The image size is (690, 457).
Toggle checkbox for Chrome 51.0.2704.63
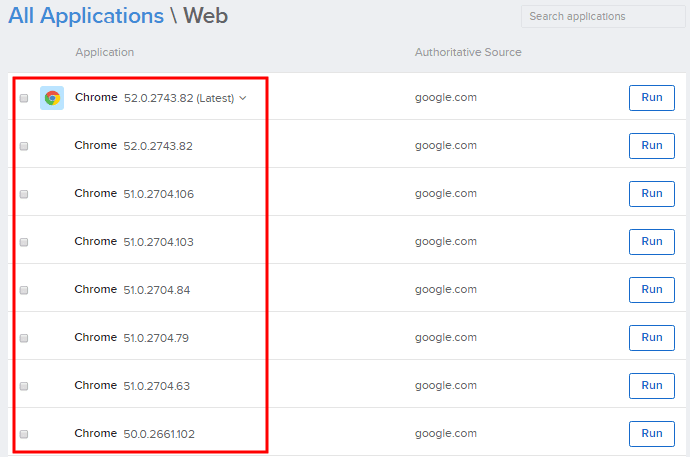click(24, 386)
